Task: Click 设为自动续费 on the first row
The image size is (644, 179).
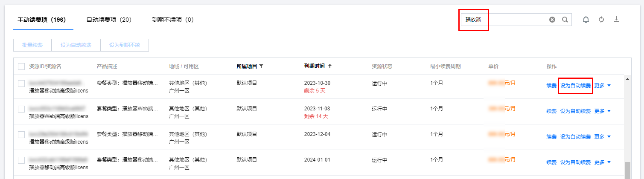Action: point(575,86)
